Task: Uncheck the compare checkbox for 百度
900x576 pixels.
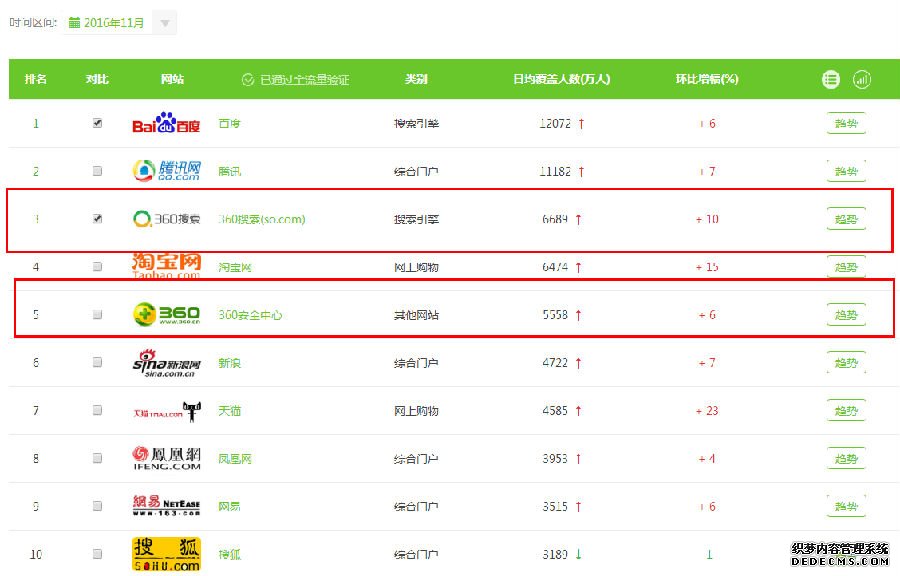Action: pos(98,123)
